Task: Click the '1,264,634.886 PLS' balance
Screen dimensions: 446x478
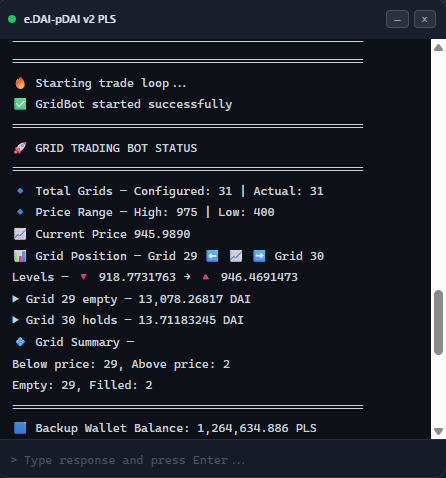Action: click(257, 428)
